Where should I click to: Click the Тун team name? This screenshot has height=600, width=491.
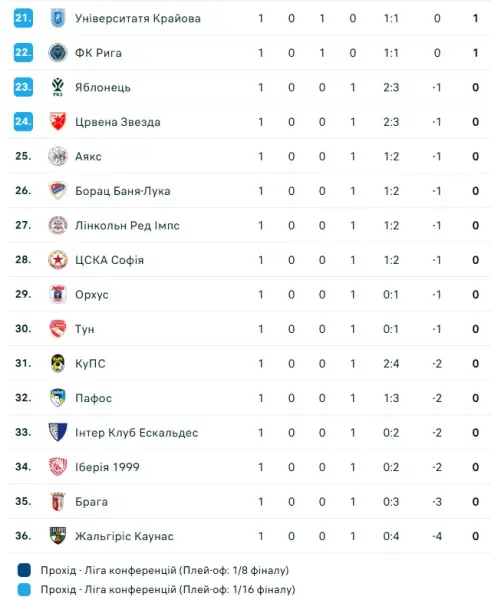tap(85, 329)
